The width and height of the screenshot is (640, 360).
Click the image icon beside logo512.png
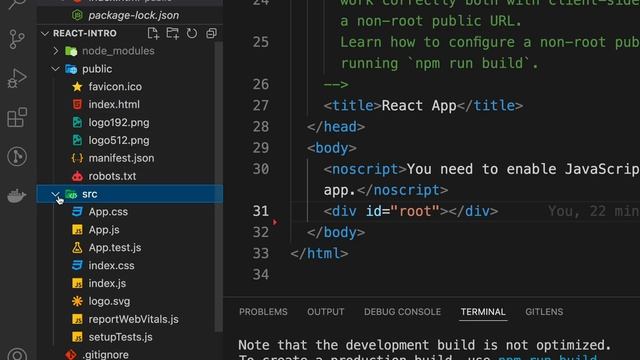pyautogui.click(x=77, y=140)
